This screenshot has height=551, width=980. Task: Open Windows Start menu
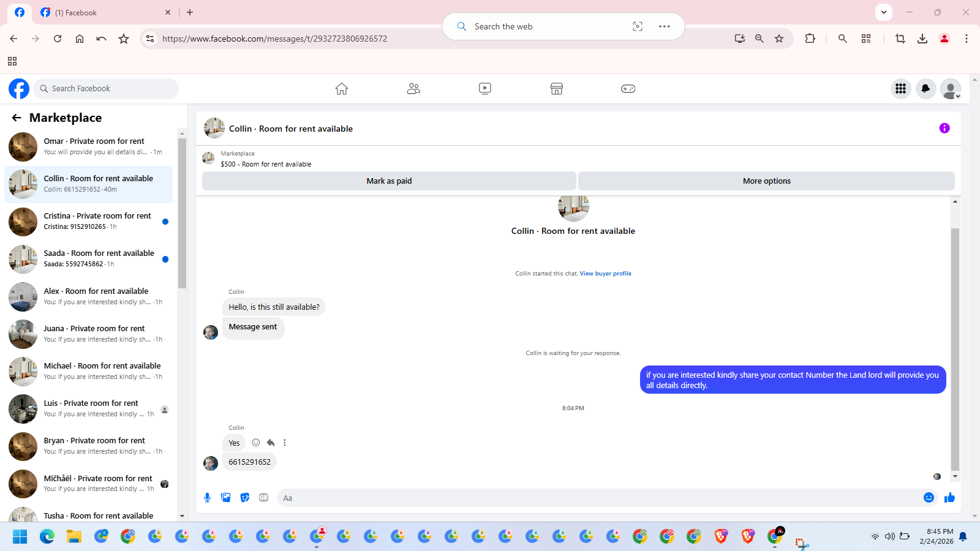point(20,537)
